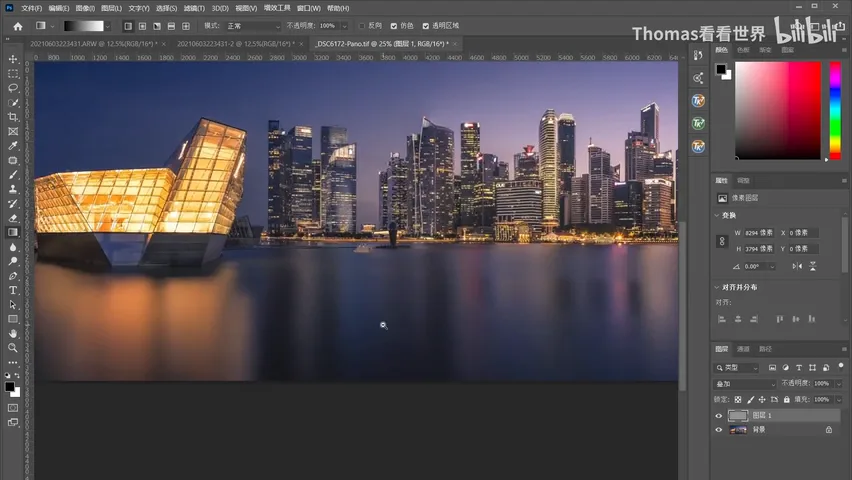Filter layers by pixel layer icon
The height and width of the screenshot is (480, 852).
[x=772, y=368]
